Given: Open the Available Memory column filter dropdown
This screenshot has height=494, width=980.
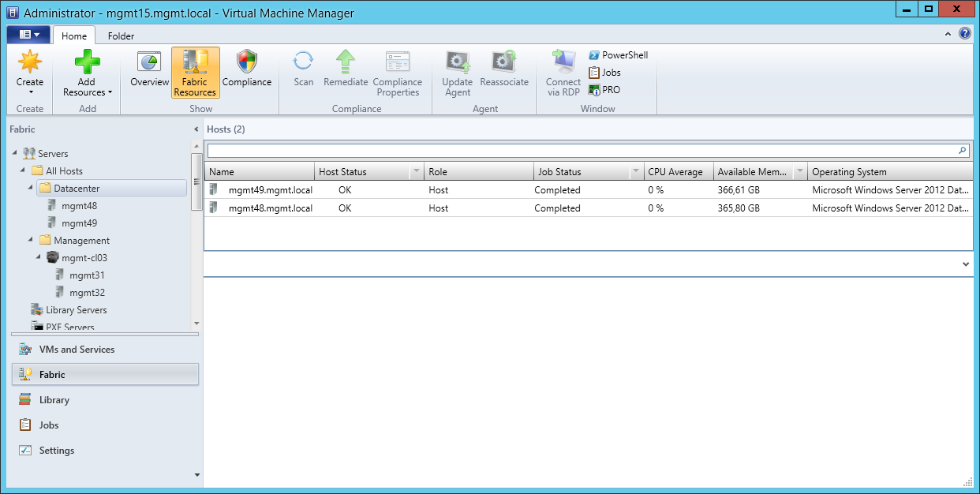Looking at the screenshot, I should pyautogui.click(x=800, y=172).
